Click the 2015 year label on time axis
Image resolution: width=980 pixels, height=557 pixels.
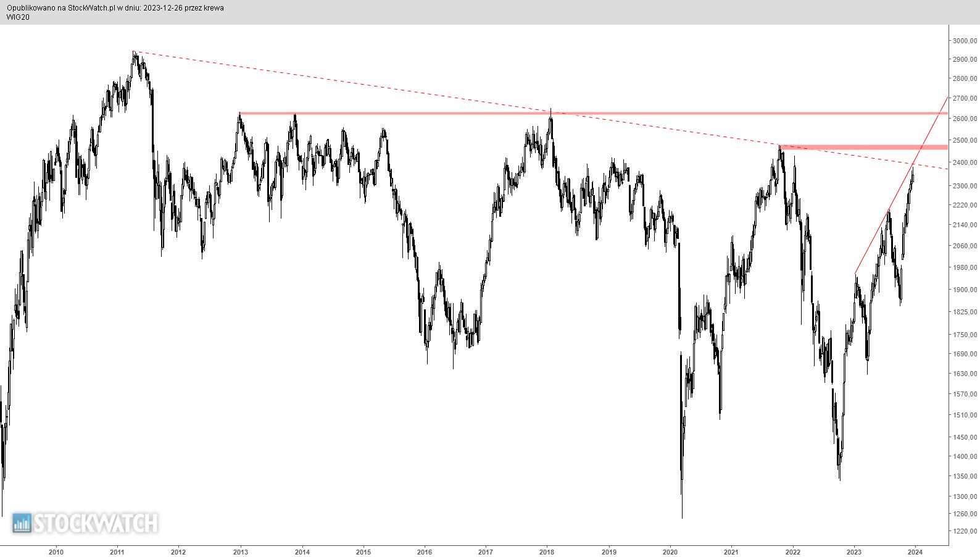coord(363,552)
